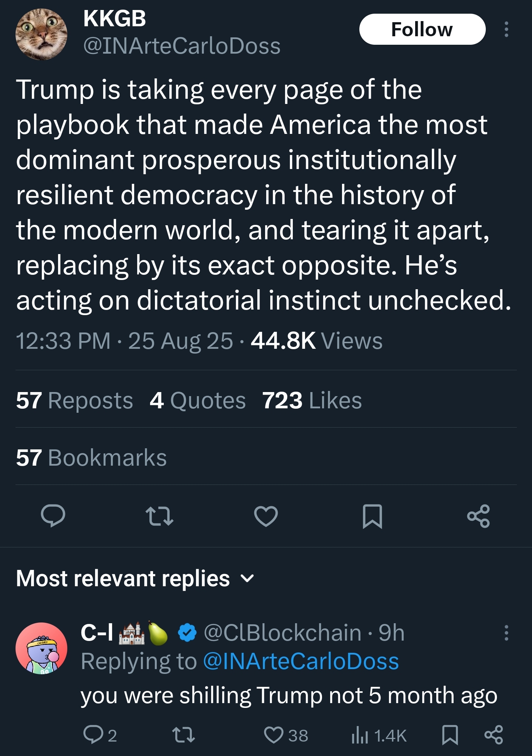
Task: Bookmark the C-I reply
Action: [x=450, y=735]
